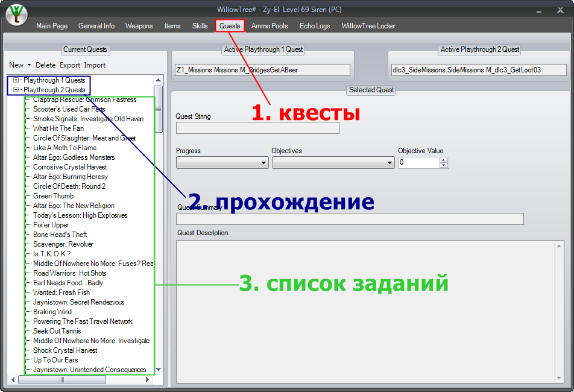Select the Green Thumb quest
The image size is (574, 392).
click(x=54, y=196)
